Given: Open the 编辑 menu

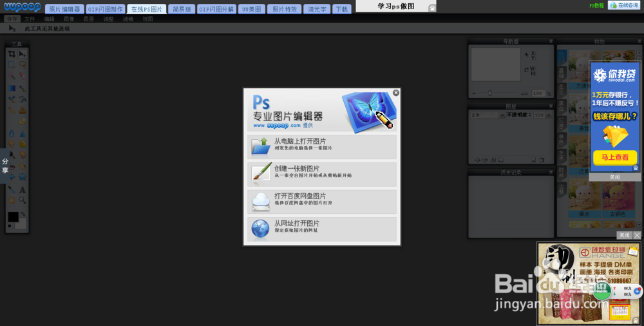Looking at the screenshot, I should pyautogui.click(x=50, y=19).
